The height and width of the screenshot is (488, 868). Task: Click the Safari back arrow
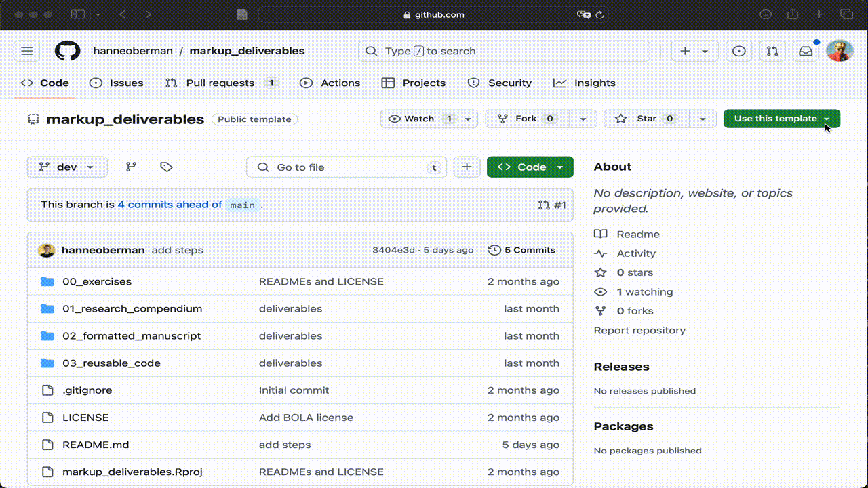pyautogui.click(x=123, y=14)
